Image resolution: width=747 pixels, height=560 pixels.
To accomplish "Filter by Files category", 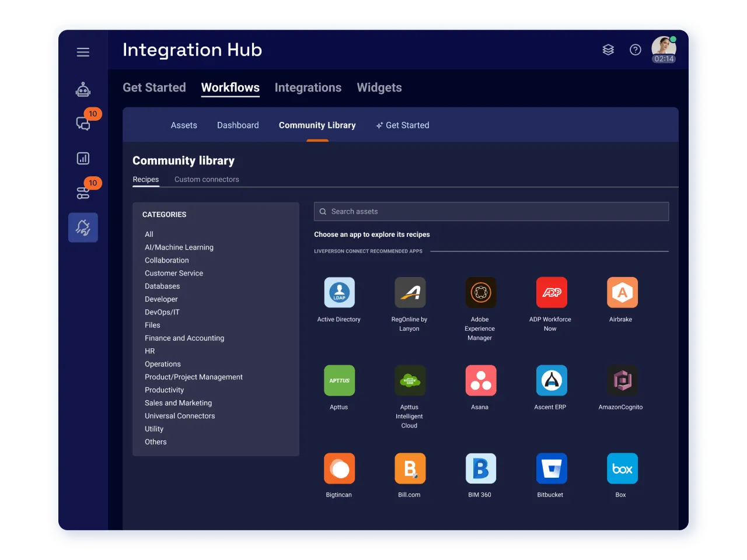I will (152, 325).
